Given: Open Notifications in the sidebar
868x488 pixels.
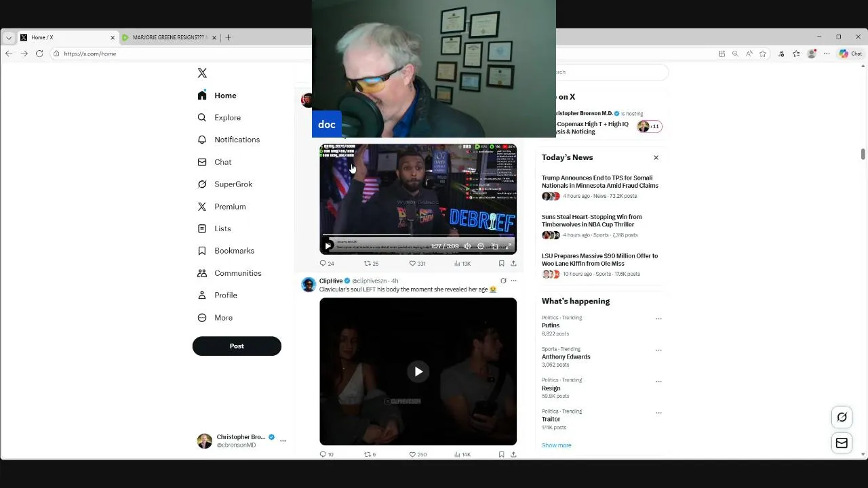Looking at the screenshot, I should click(229, 140).
